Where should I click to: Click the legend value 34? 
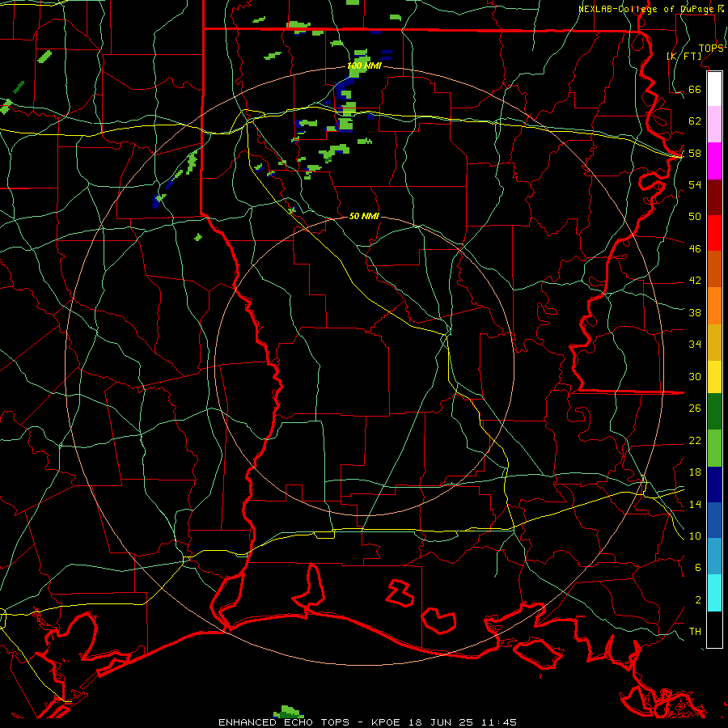pyautogui.click(x=695, y=345)
